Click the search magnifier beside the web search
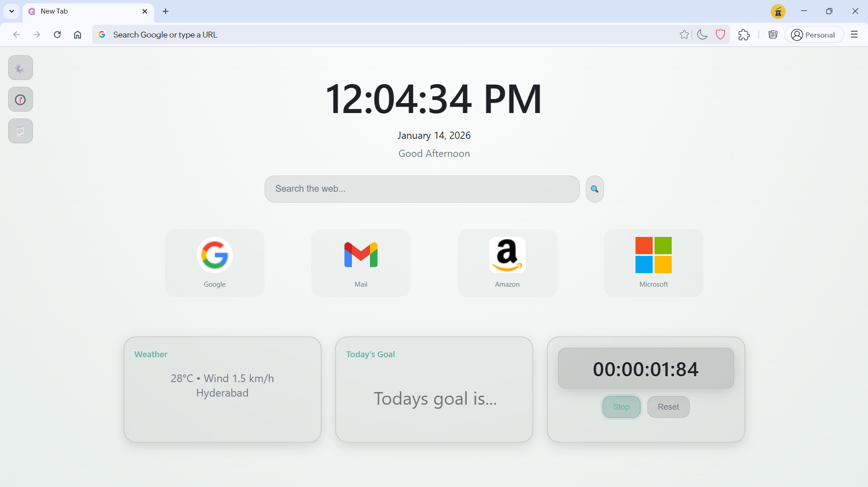The height and width of the screenshot is (487, 868). click(x=594, y=189)
